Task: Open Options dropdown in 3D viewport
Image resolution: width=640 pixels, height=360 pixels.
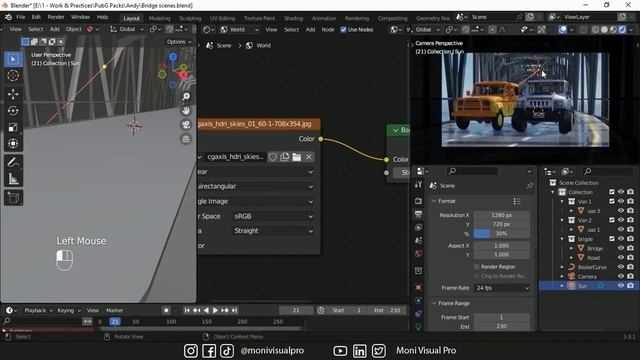Action: point(179,42)
